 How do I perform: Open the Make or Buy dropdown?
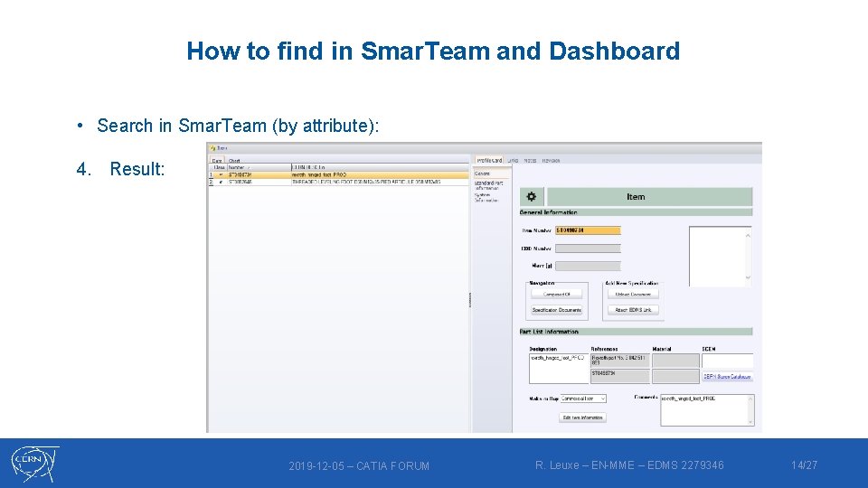coord(583,399)
